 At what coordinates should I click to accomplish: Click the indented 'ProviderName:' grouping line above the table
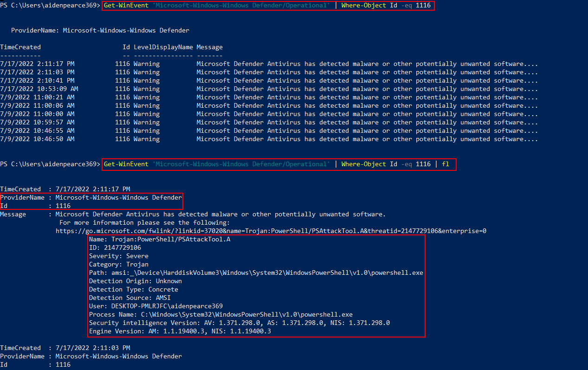point(100,31)
